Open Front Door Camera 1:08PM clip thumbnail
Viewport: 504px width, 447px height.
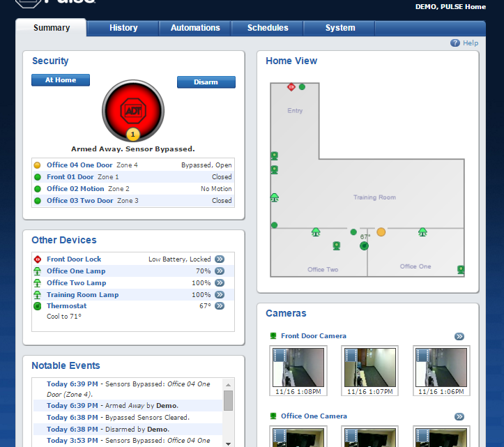298,368
